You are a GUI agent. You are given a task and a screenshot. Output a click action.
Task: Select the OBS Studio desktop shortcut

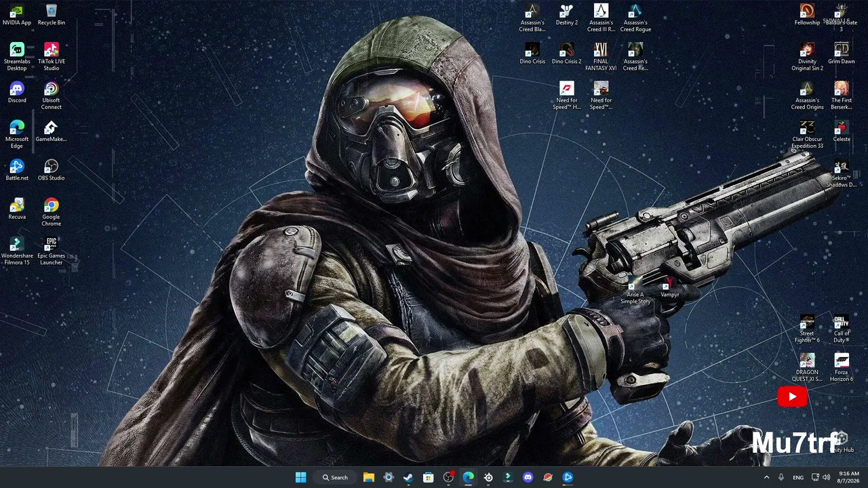click(x=52, y=170)
